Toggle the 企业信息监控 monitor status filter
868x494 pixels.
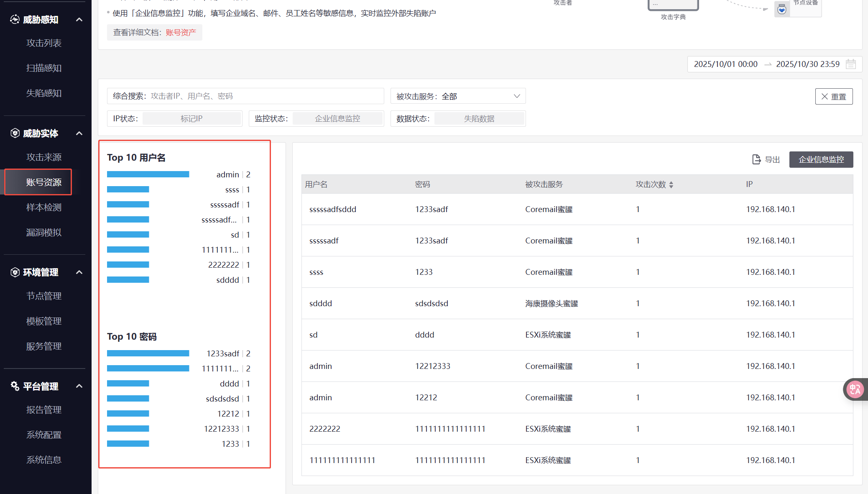coord(337,119)
